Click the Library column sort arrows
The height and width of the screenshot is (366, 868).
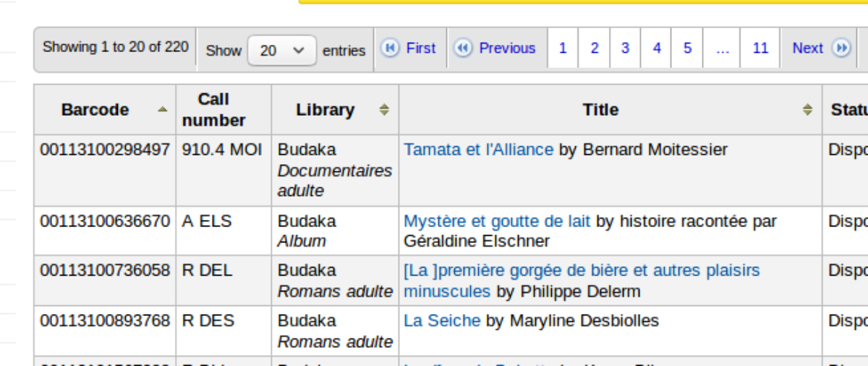384,110
